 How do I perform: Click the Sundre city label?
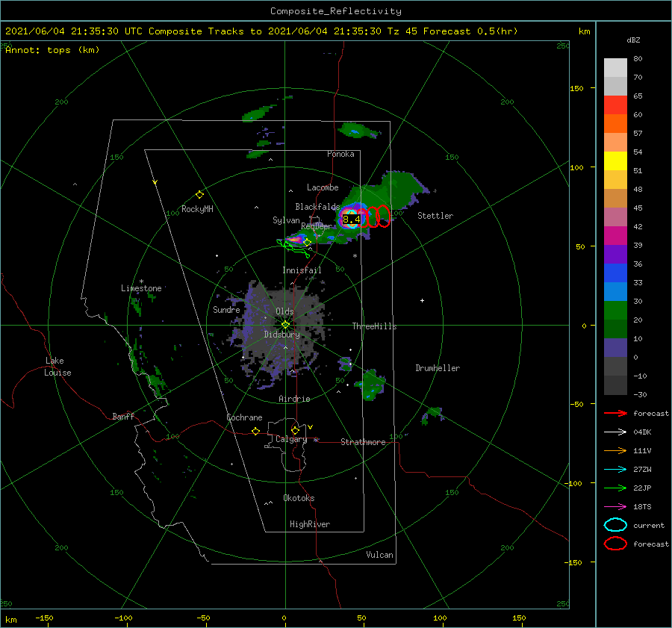(x=226, y=310)
